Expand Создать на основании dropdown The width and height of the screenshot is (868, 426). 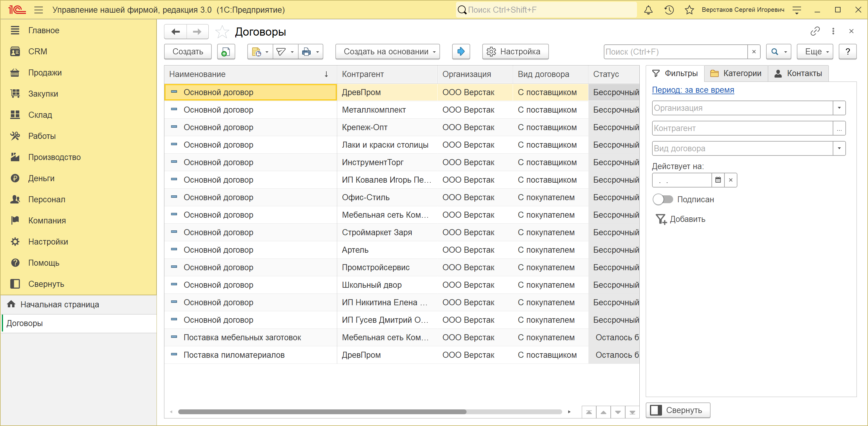388,52
